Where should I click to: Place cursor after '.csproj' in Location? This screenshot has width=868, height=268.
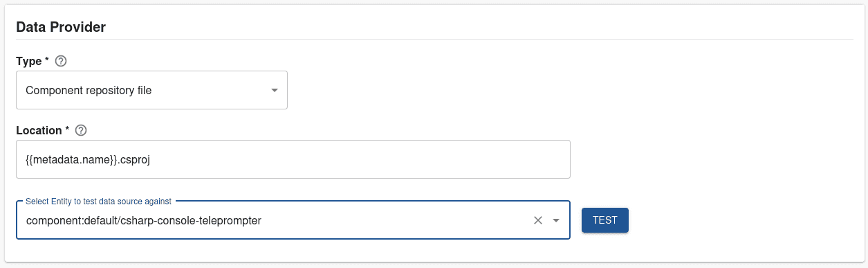point(151,159)
